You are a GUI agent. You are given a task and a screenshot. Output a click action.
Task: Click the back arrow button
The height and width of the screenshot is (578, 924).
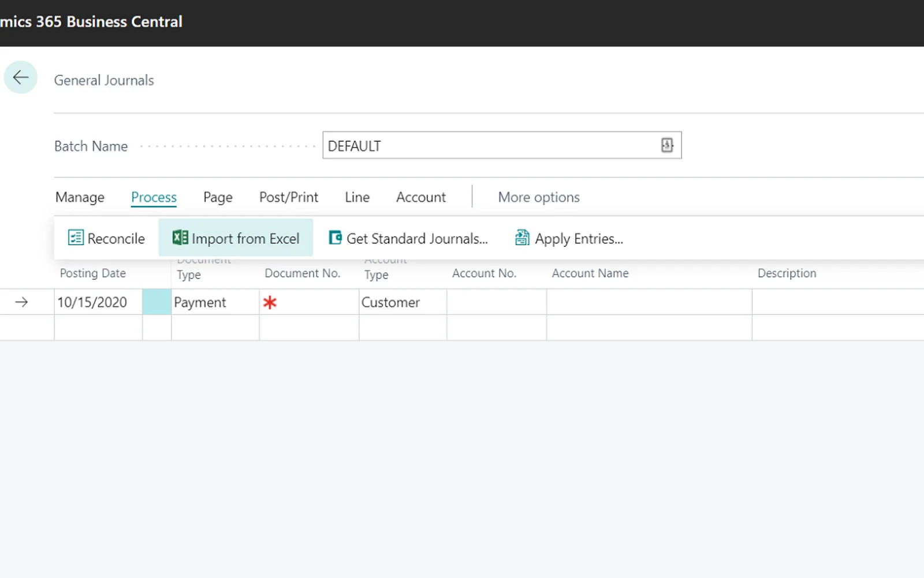21,77
